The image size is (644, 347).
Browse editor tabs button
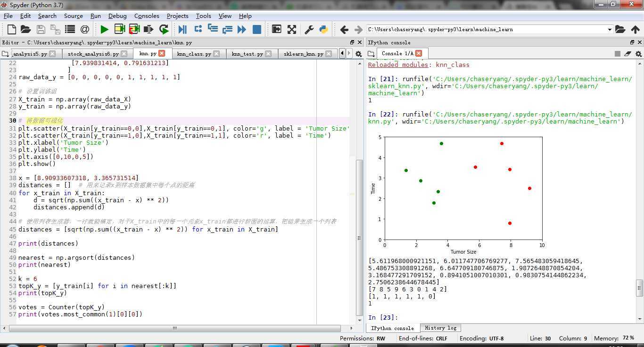[5, 54]
